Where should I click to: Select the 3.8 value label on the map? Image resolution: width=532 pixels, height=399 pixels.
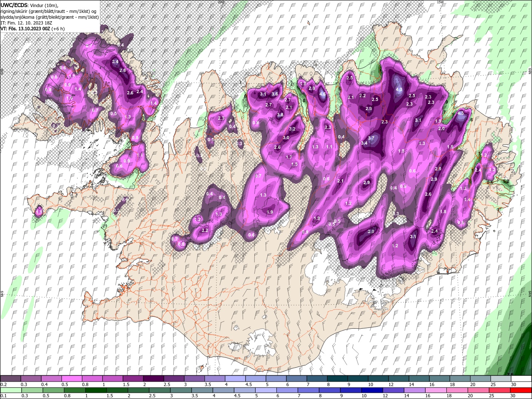click(280, 115)
